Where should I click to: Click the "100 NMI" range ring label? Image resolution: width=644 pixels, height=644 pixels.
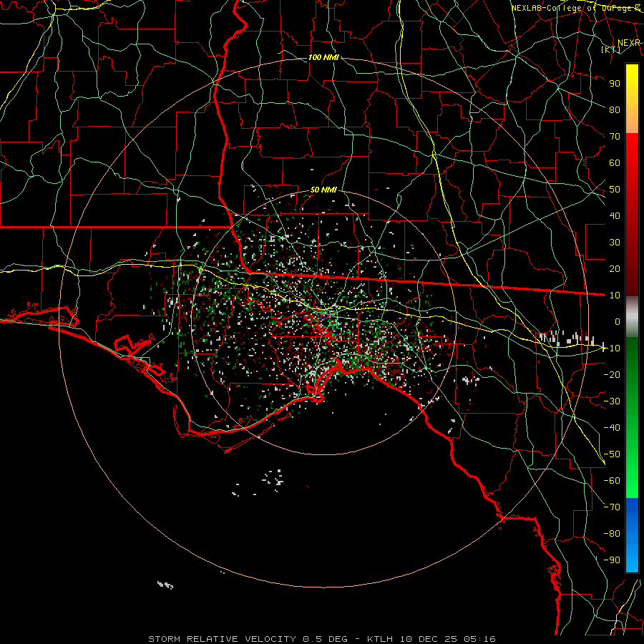click(323, 57)
